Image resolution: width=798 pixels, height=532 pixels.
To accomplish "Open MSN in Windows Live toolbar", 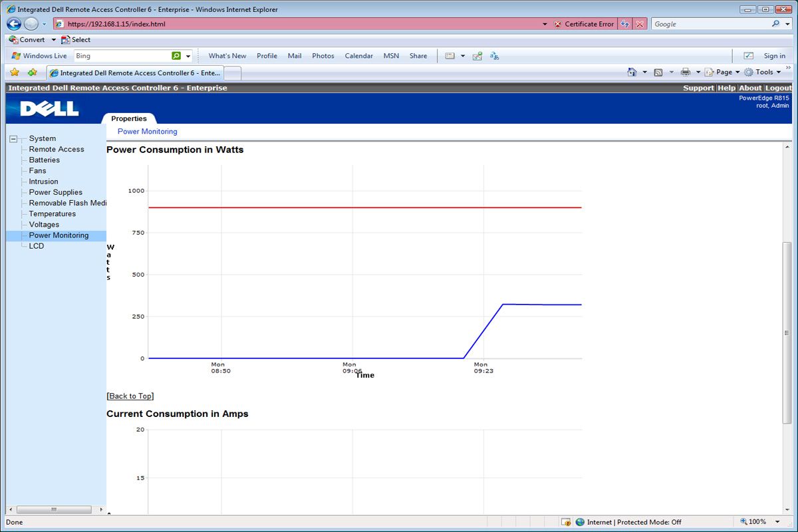I will pyautogui.click(x=392, y=56).
